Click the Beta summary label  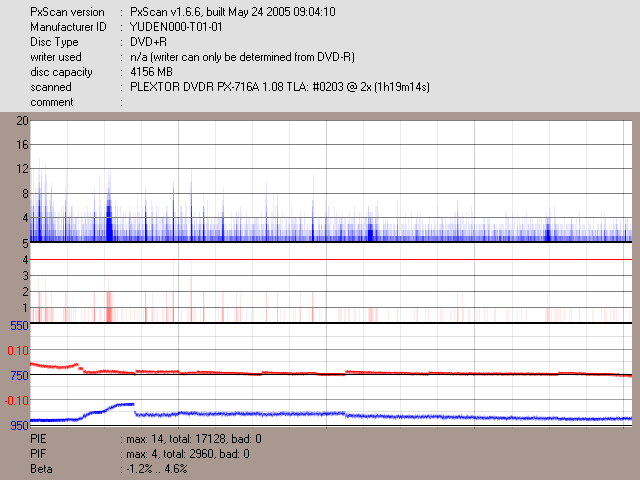click(41, 469)
